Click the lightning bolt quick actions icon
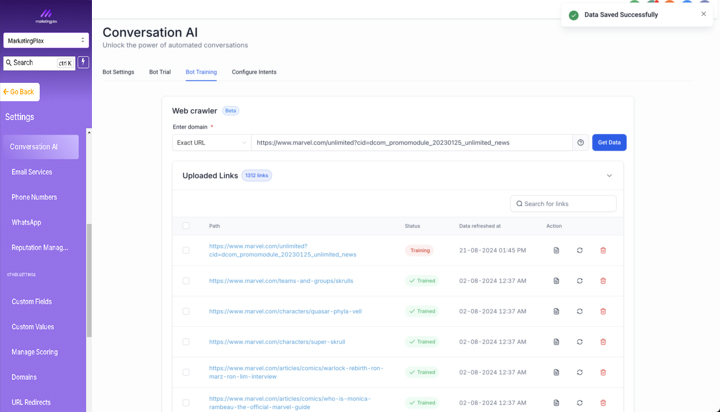Viewport: 720px width, 412px height. [x=83, y=62]
